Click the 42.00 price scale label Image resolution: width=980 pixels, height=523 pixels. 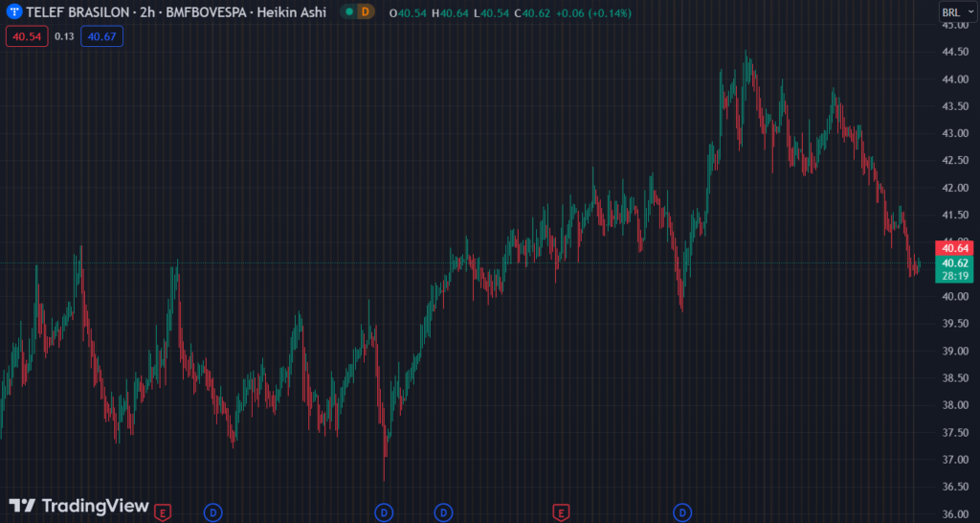click(956, 188)
